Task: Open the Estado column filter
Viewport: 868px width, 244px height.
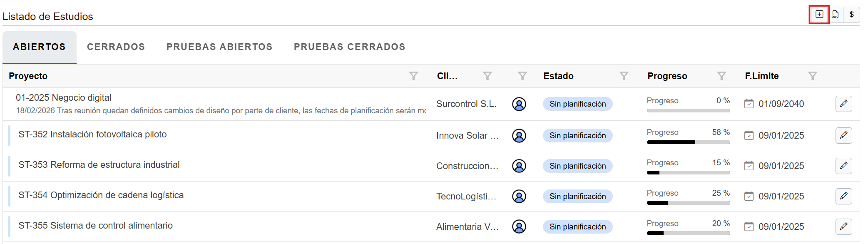Action: point(624,76)
